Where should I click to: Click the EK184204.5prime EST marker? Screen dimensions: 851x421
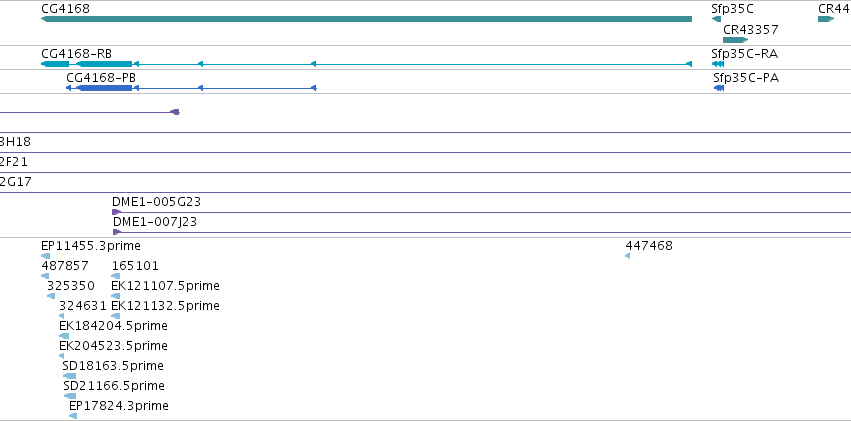coord(64,336)
